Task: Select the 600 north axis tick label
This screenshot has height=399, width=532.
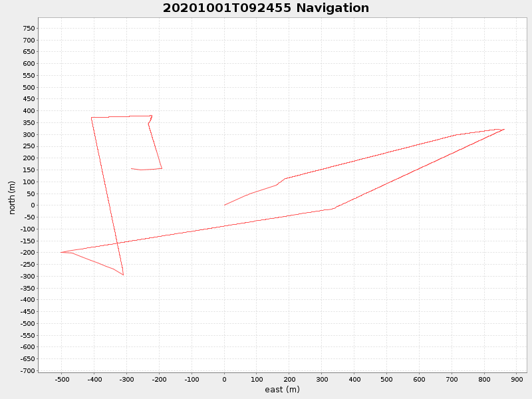Action: pos(29,63)
